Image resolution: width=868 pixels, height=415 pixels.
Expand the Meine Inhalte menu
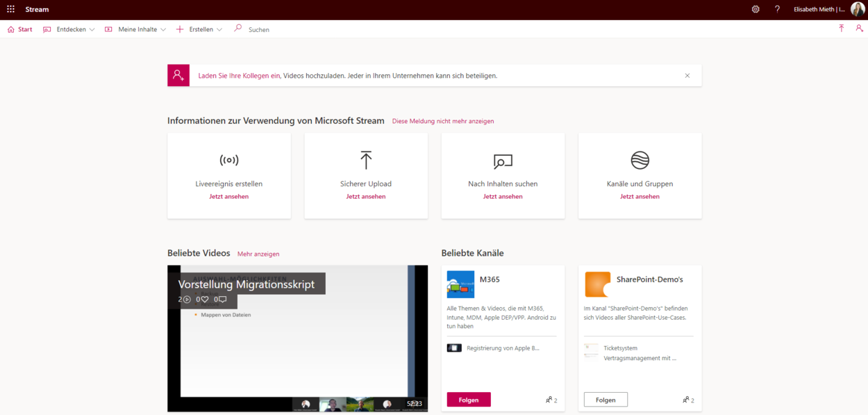click(135, 29)
